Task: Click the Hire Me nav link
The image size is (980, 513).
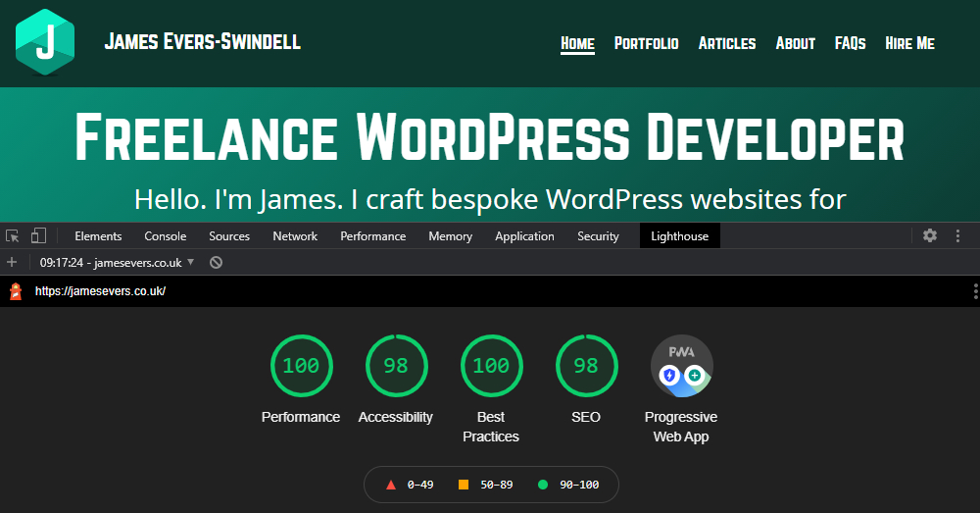Action: 910,43
